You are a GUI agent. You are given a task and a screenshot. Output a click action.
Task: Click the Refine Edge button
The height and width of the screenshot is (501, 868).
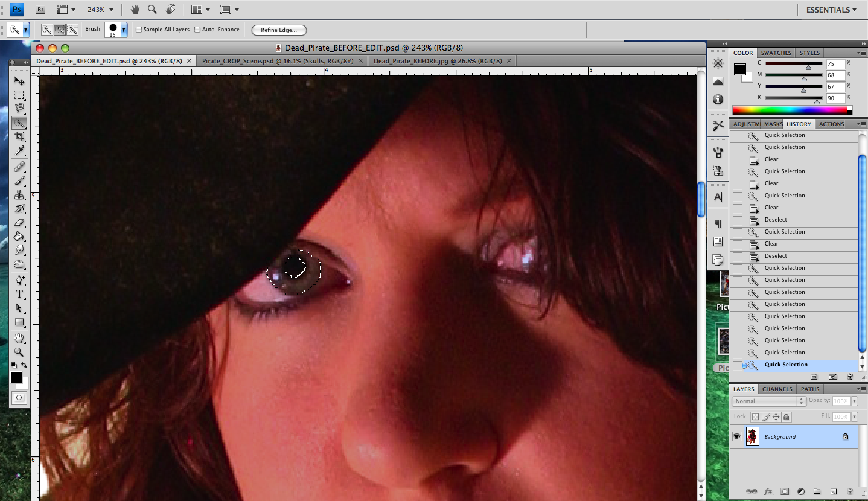click(x=278, y=30)
